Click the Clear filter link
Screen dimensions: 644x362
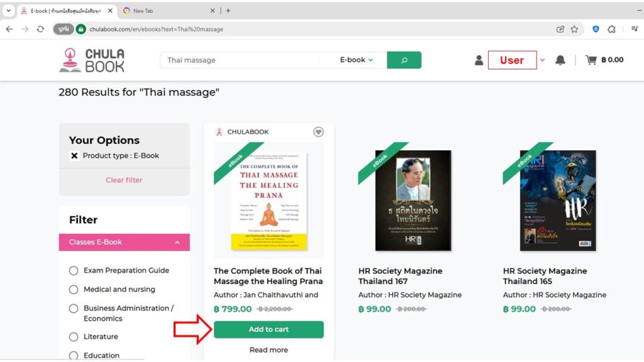coord(124,180)
